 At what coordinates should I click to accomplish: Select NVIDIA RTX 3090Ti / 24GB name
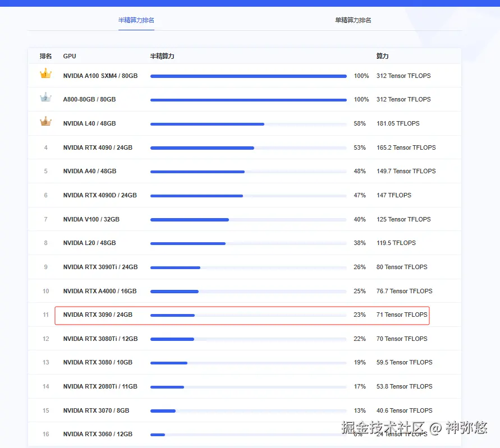[x=100, y=267]
